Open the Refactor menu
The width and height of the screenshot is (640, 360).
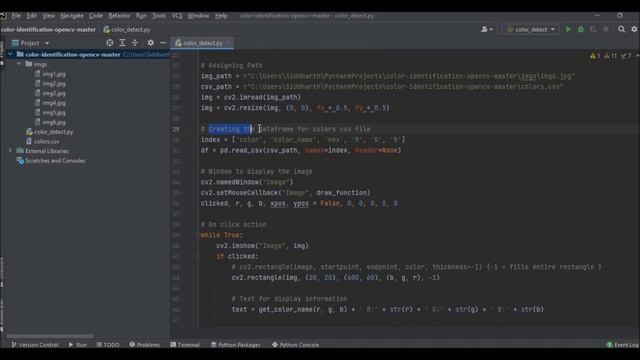coord(119,16)
